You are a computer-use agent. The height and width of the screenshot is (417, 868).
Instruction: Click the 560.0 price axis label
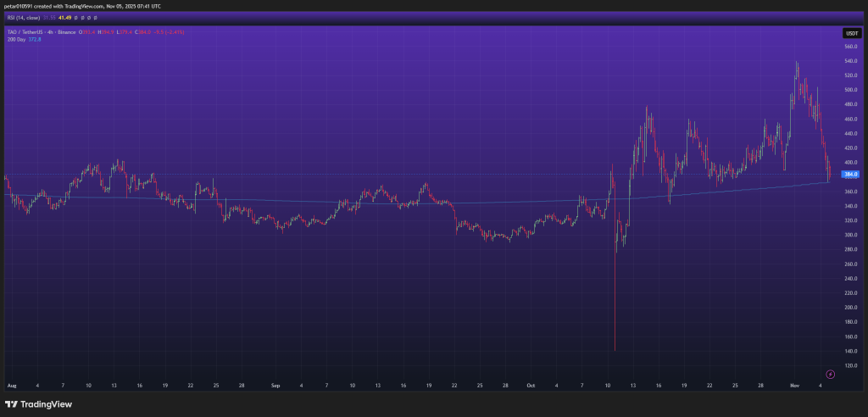pos(849,47)
